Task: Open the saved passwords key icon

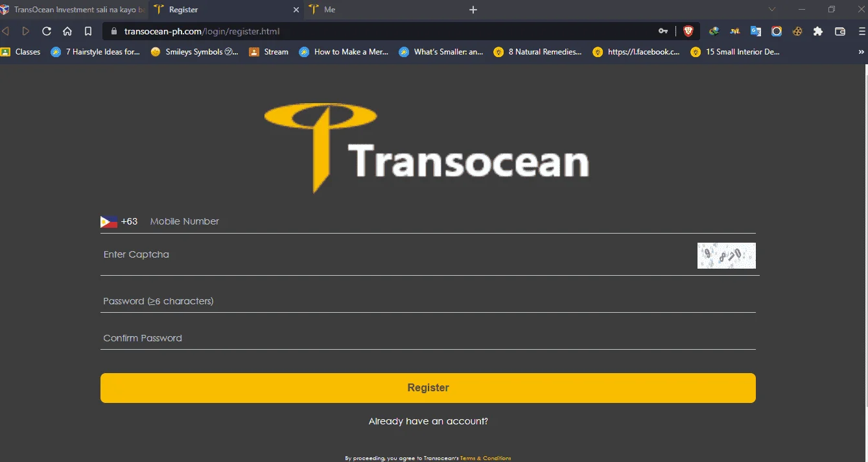Action: click(x=663, y=31)
